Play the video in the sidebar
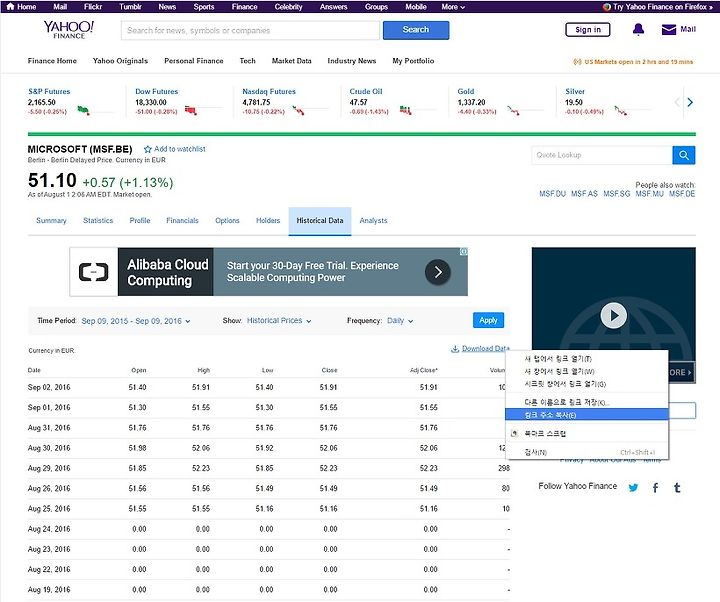 point(613,315)
